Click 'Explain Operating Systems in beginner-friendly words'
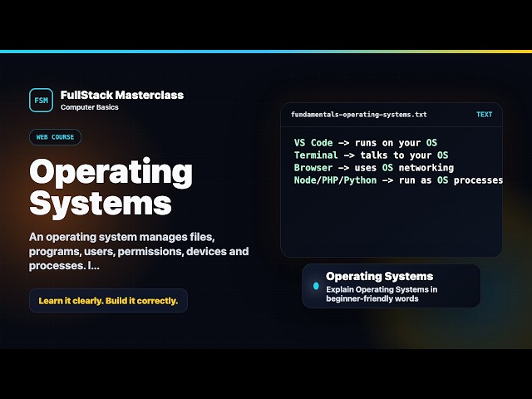 382,294
